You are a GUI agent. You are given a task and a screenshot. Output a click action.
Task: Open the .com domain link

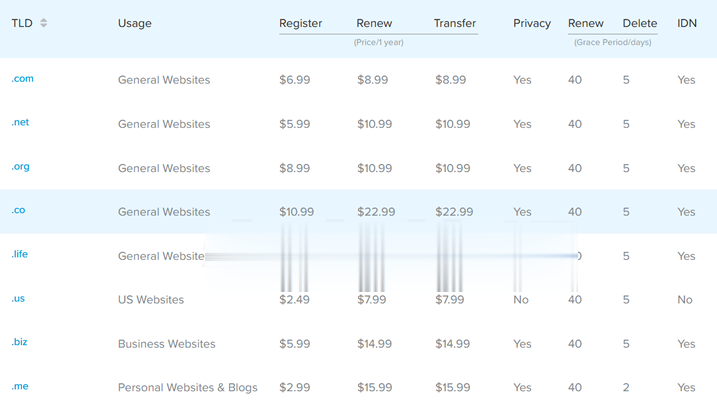tap(22, 79)
